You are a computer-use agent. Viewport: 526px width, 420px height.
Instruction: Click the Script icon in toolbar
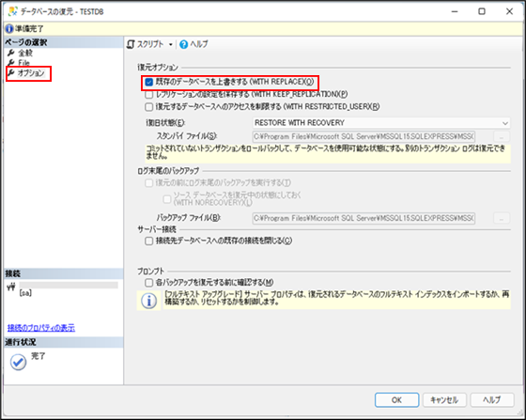tap(131, 44)
